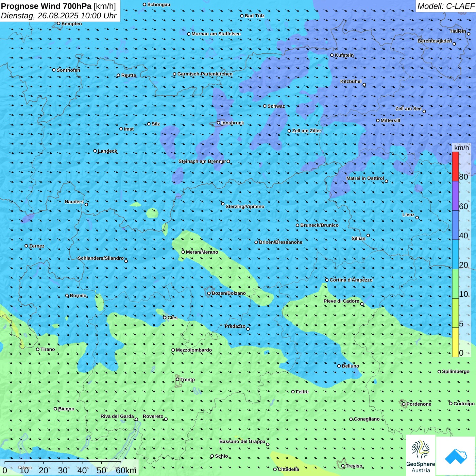Image resolution: width=476 pixels, height=476 pixels.
Task: Click the Meran/Merano label
Action: [202, 252]
